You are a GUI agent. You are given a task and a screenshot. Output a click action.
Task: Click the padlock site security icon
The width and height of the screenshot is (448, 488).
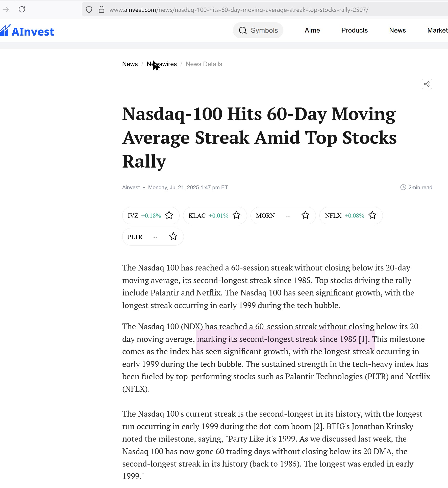[102, 10]
